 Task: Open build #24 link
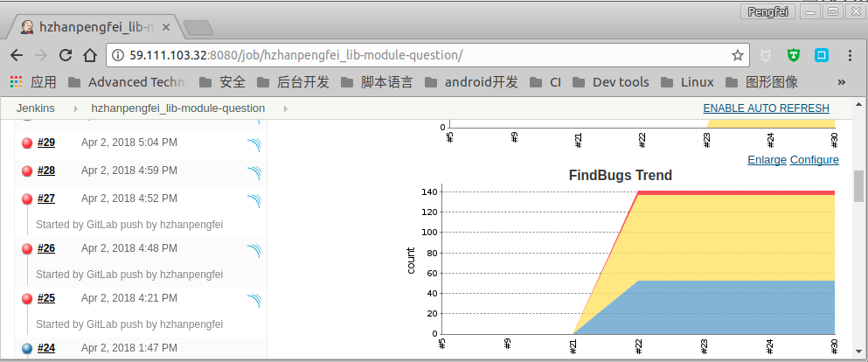[46, 348]
